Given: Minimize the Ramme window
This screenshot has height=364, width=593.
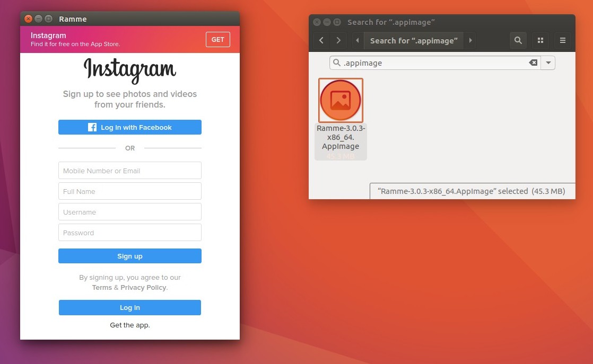Looking at the screenshot, I should click(38, 19).
